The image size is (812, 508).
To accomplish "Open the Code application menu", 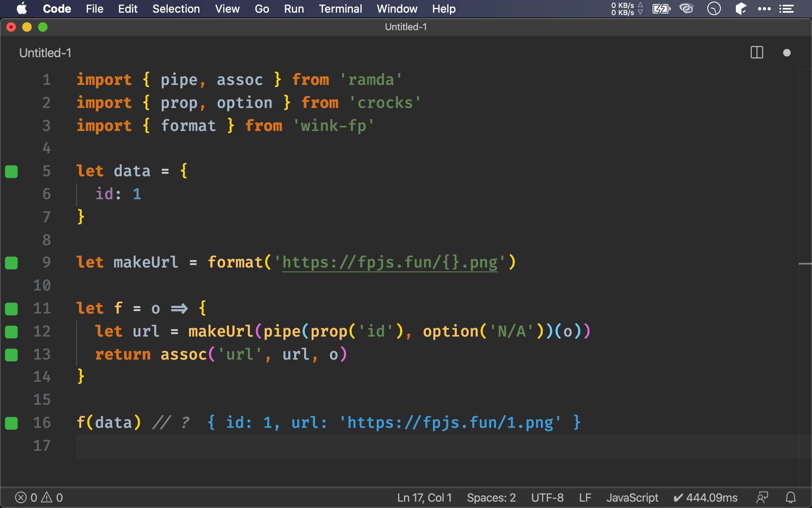I will click(57, 9).
